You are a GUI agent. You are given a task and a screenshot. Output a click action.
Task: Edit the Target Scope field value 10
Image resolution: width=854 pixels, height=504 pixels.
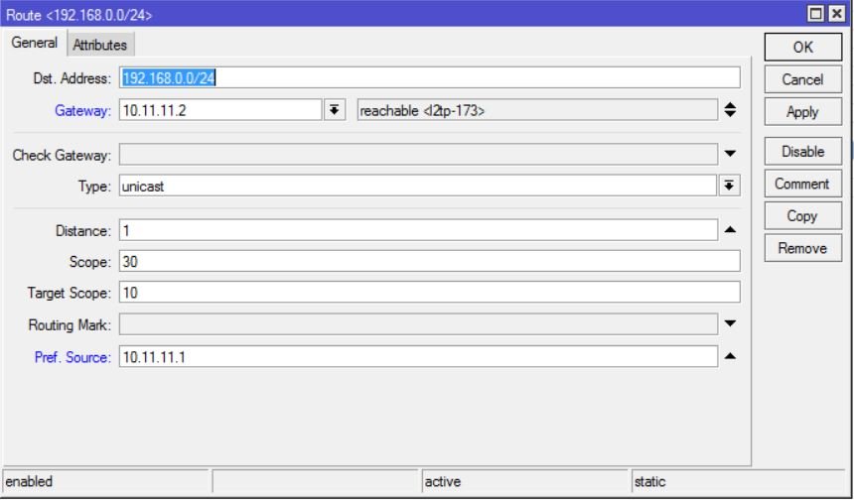pos(429,293)
